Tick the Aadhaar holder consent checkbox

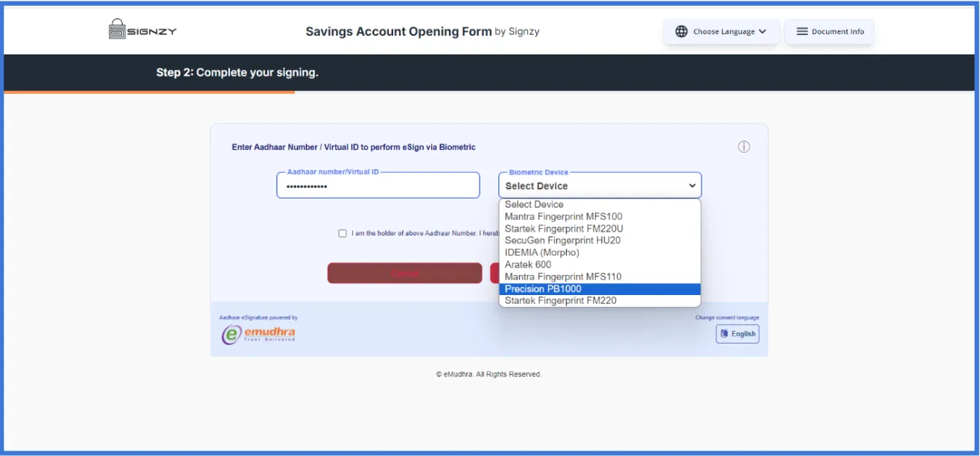coord(343,233)
